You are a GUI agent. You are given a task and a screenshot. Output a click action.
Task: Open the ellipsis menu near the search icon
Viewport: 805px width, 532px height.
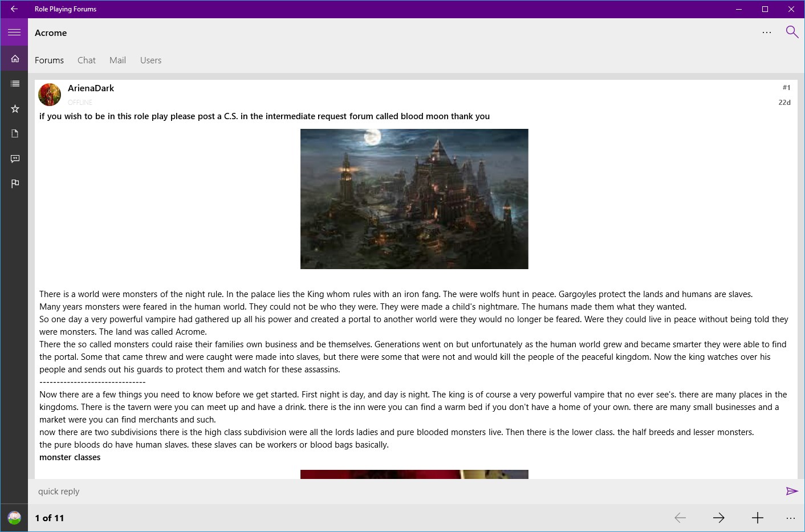click(x=767, y=33)
